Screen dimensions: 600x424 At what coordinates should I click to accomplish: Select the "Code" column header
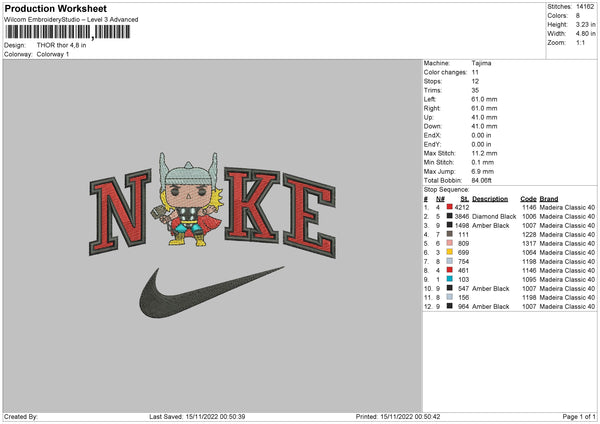pos(528,199)
